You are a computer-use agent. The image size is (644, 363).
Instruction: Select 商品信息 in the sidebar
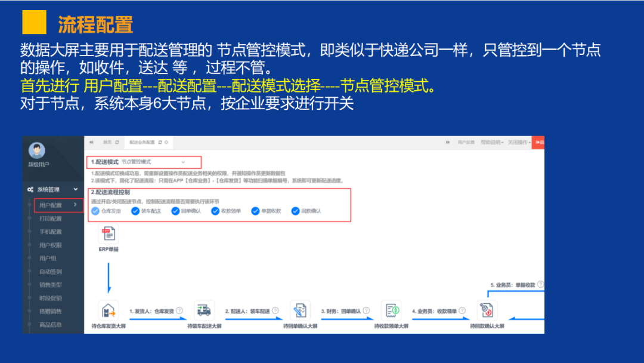point(51,325)
